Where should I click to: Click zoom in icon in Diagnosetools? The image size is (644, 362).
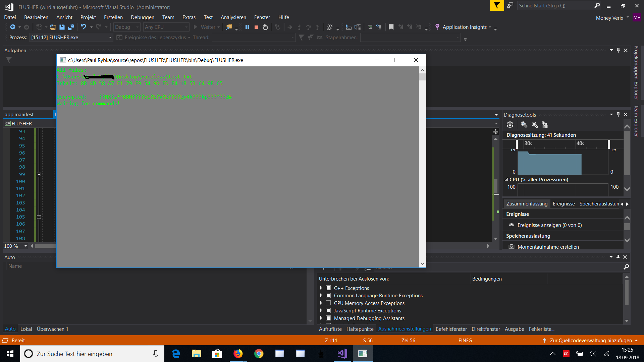(x=524, y=125)
